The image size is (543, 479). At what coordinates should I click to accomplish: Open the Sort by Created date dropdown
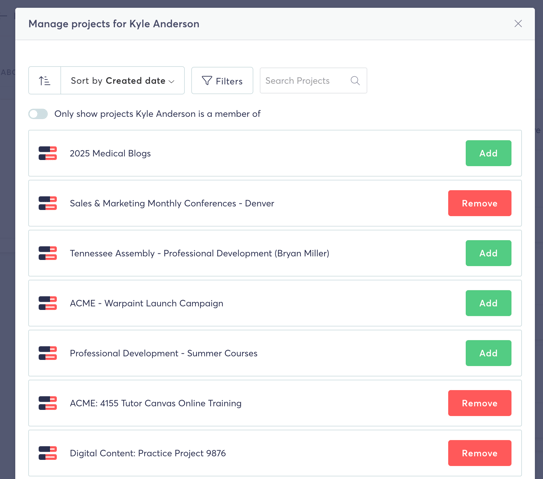[123, 81]
